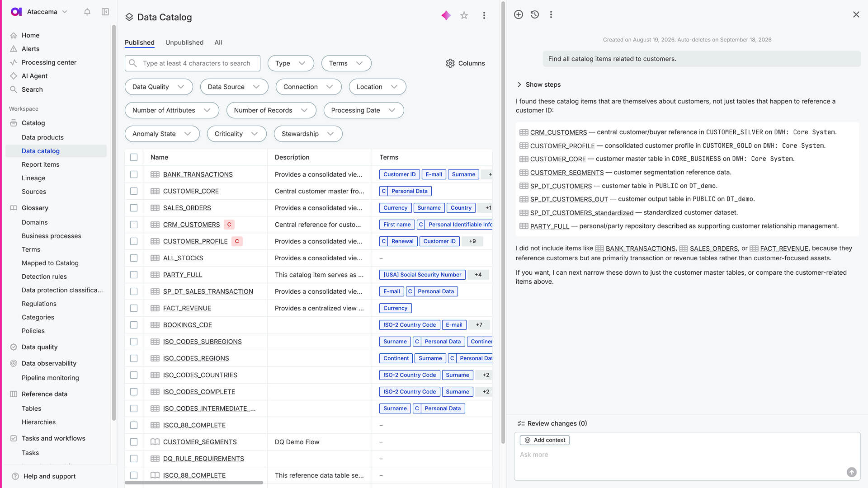Click the table horizontal scrollbar
The height and width of the screenshot is (488, 868).
click(194, 483)
